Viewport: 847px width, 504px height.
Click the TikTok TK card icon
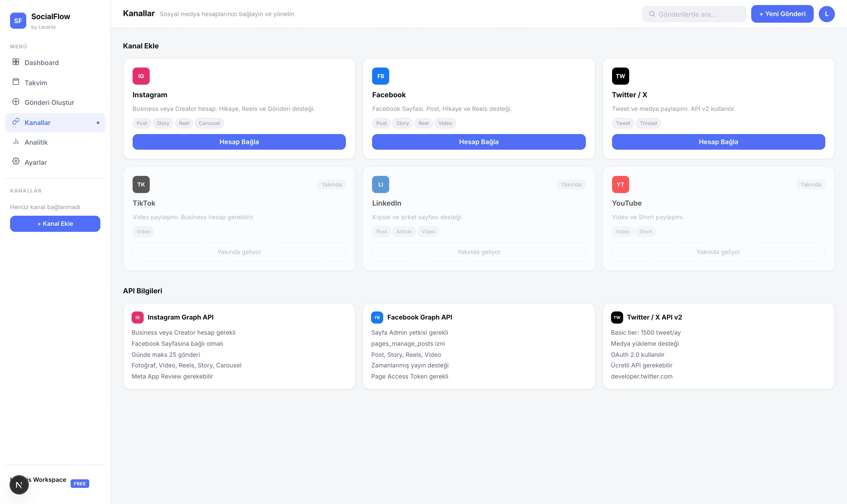click(141, 184)
